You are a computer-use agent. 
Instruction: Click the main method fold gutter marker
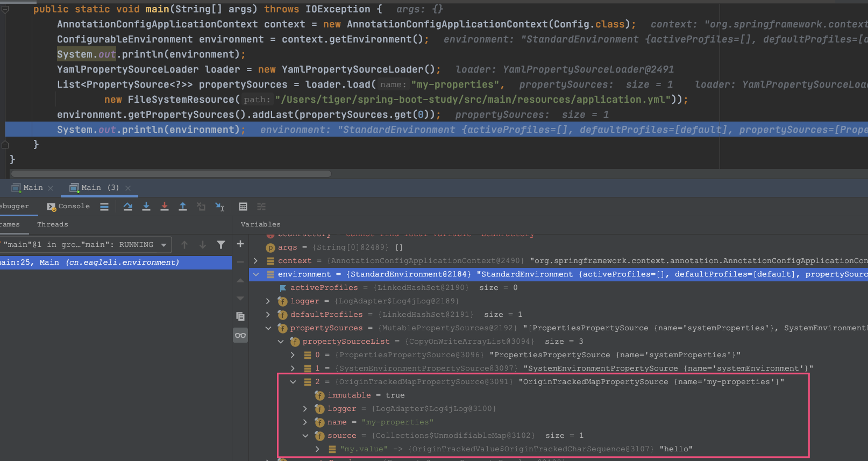point(5,9)
